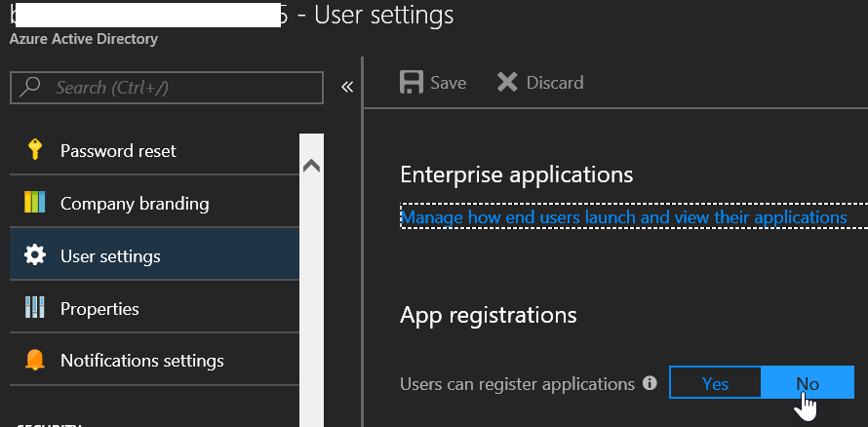Image resolution: width=868 pixels, height=427 pixels.
Task: Open the Properties menu entry
Action: coord(99,309)
